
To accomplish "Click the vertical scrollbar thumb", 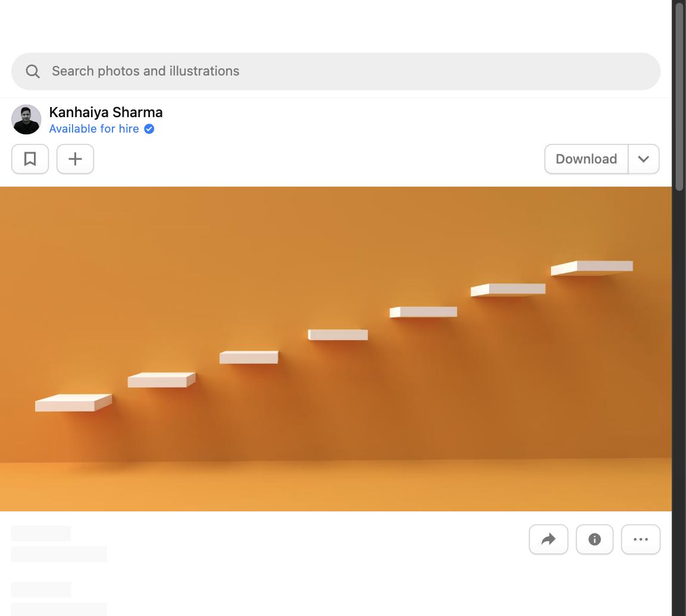I will tap(679, 96).
